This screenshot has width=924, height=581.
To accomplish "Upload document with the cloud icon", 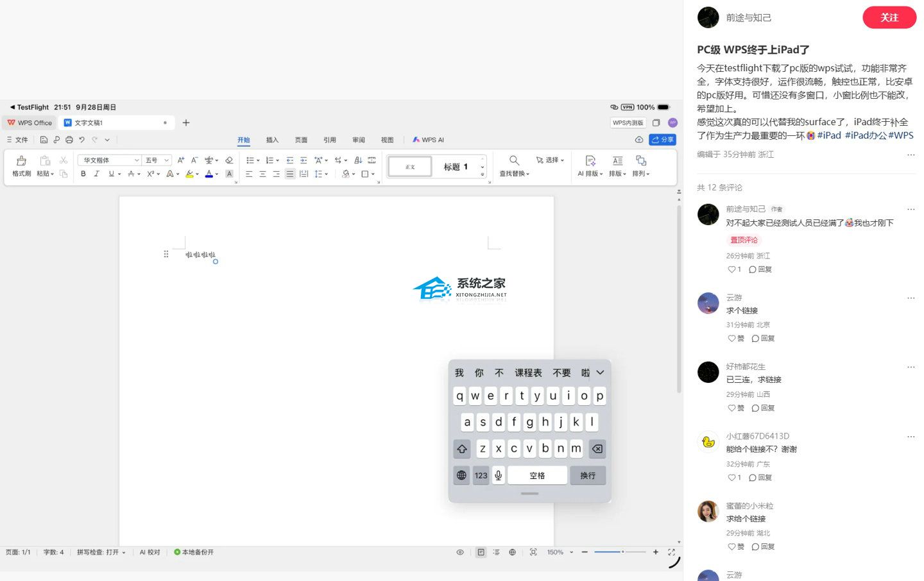I will tap(639, 140).
